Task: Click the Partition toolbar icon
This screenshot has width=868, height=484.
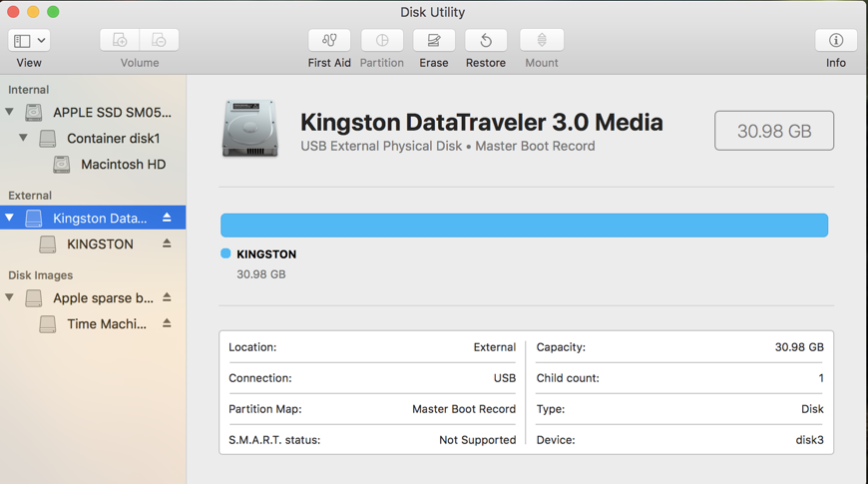Action: coord(382,40)
